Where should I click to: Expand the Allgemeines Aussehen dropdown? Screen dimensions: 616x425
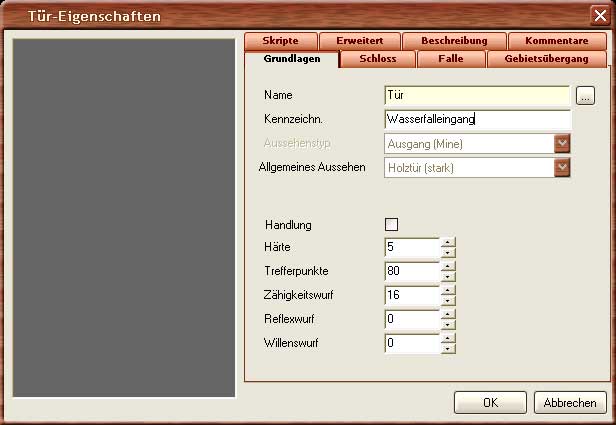click(562, 167)
